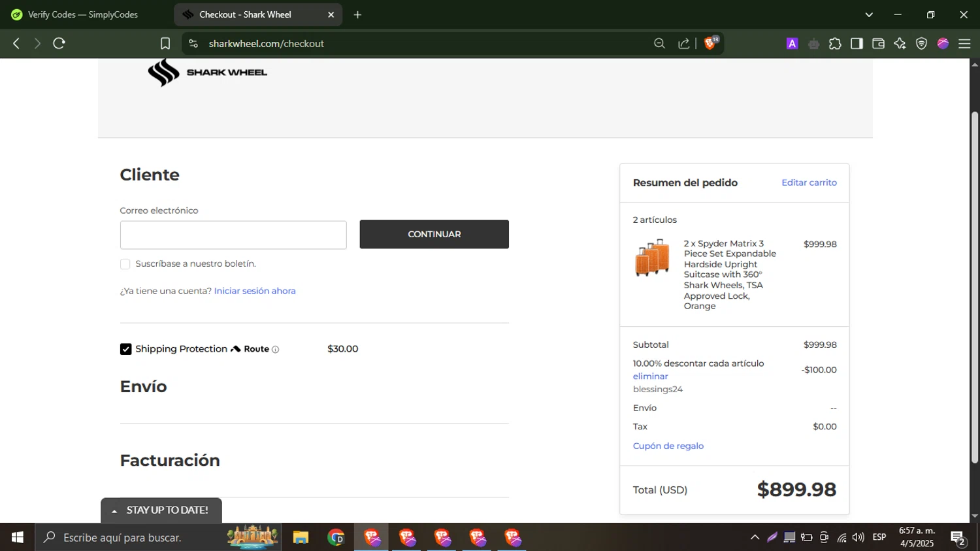980x551 pixels.
Task: Click the 2 artículos label
Action: [655, 220]
